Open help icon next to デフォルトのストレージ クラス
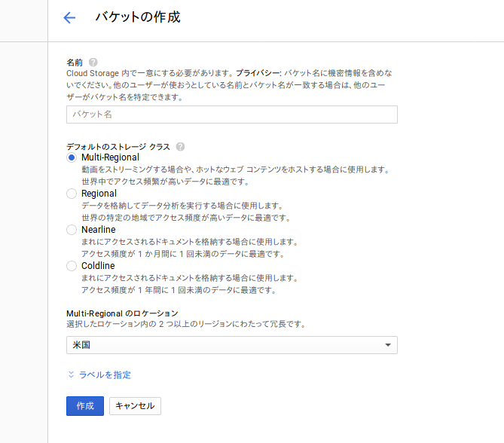The width and height of the screenshot is (504, 443). point(180,147)
